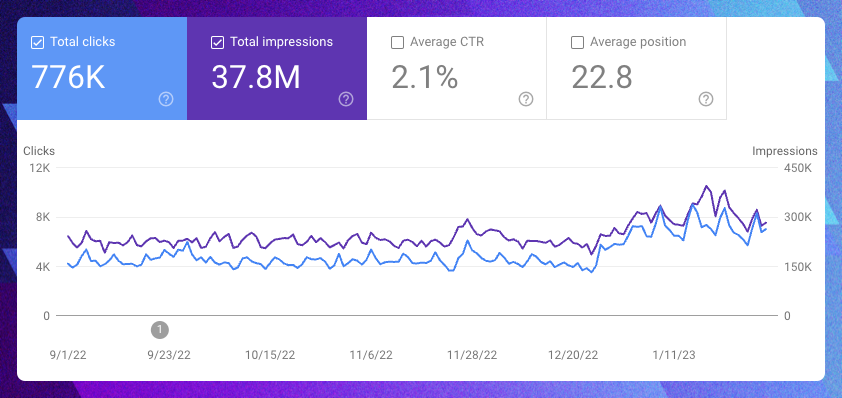Enable the Average CTR checkbox
Image resolution: width=842 pixels, height=398 pixels.
click(397, 43)
